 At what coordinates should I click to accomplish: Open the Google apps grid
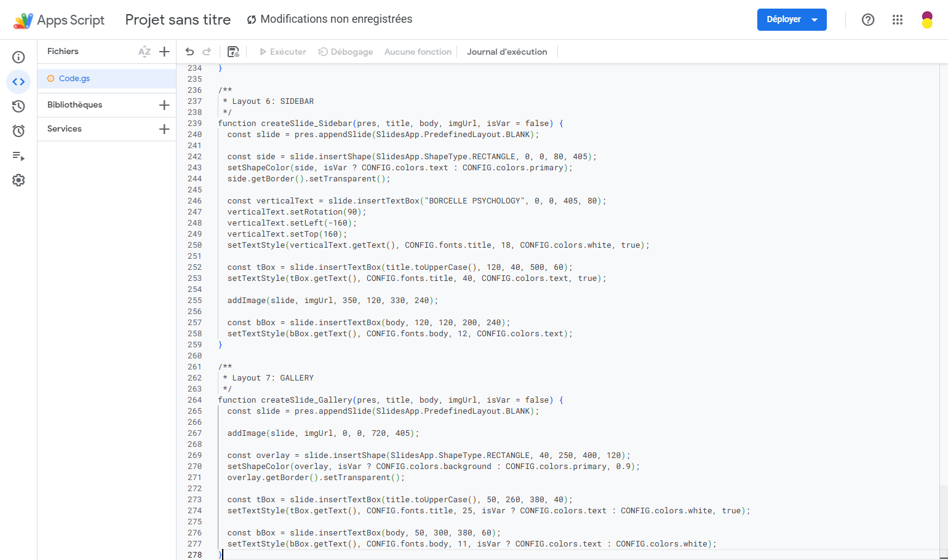click(x=898, y=20)
